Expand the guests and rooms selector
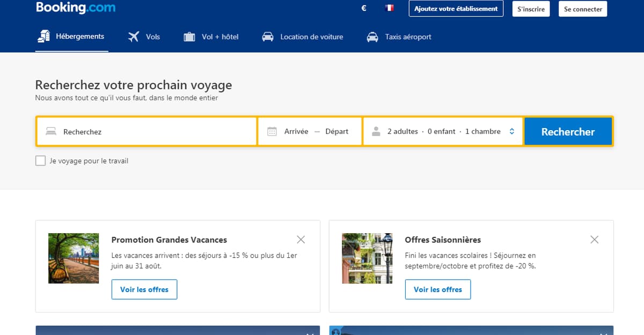The height and width of the screenshot is (335, 644). pyautogui.click(x=443, y=131)
